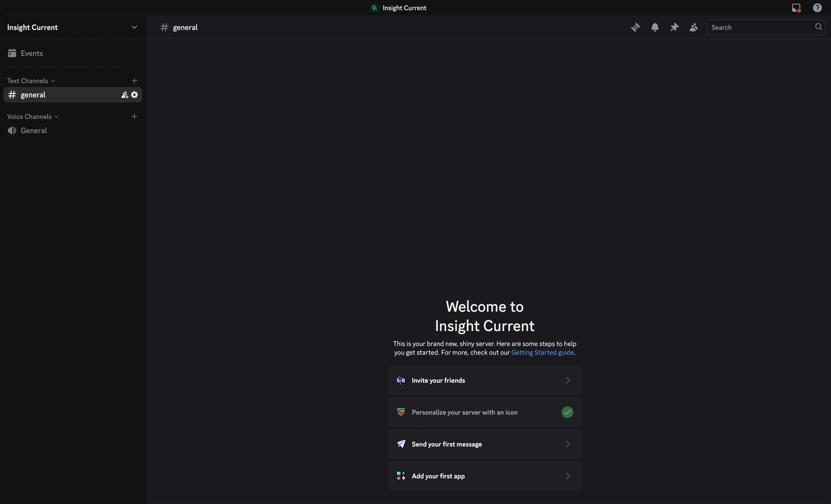The height and width of the screenshot is (504, 831).
Task: Click create invite icon on general channel
Action: (125, 95)
